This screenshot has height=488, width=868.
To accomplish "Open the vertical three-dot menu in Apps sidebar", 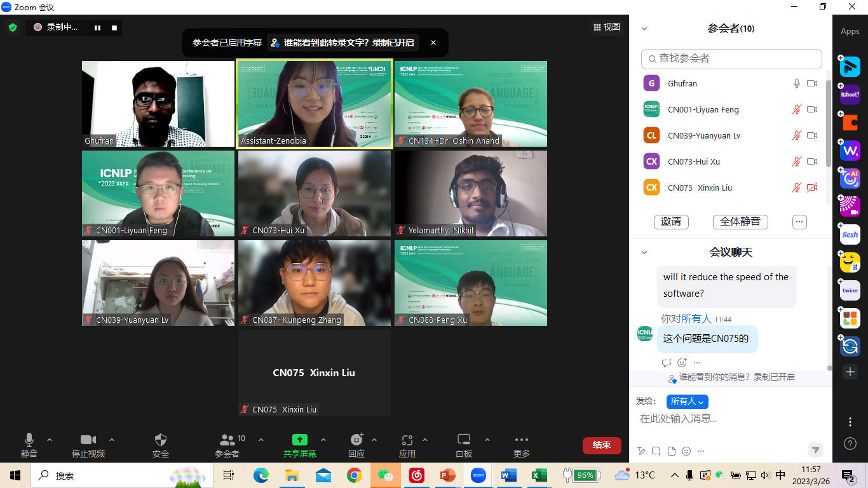I will (x=850, y=422).
